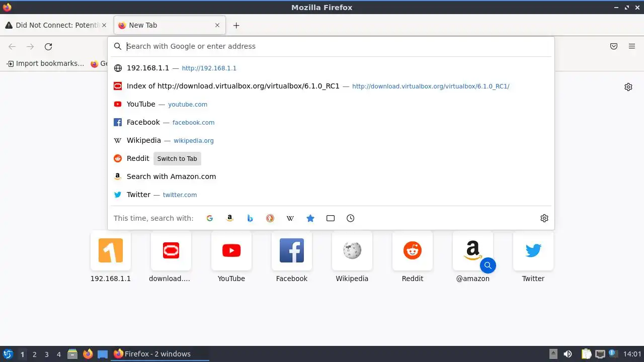Choose Twitter suggestion in address dropdown
The width and height of the screenshot is (644, 362).
pos(331,195)
